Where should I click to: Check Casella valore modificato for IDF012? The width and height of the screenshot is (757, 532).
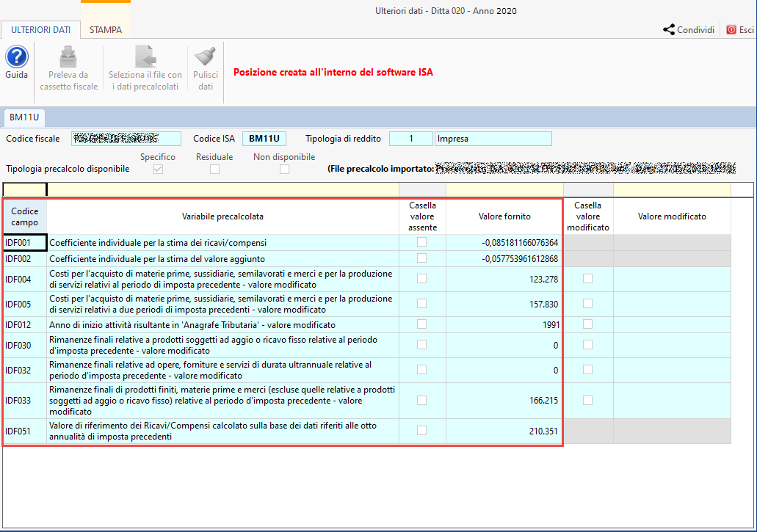coord(587,324)
